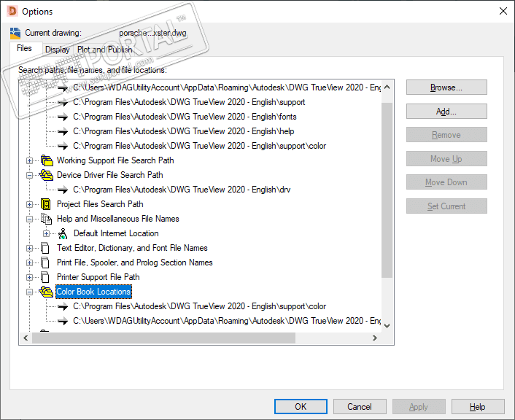Viewport: 515px width, 420px height.
Task: Click the Project Files Search Path icon
Action: point(46,204)
